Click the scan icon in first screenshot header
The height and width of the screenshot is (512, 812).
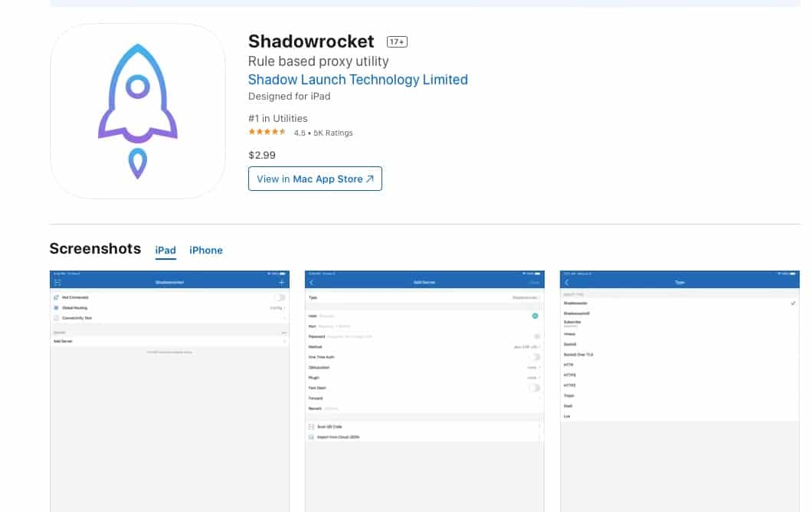57,283
